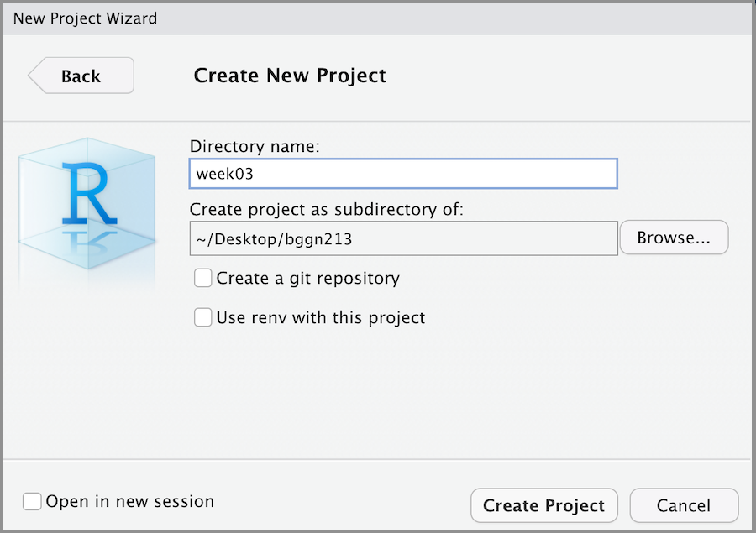Click the "Create project as subdirectory of:" label
The height and width of the screenshot is (533, 756).
coord(327,209)
